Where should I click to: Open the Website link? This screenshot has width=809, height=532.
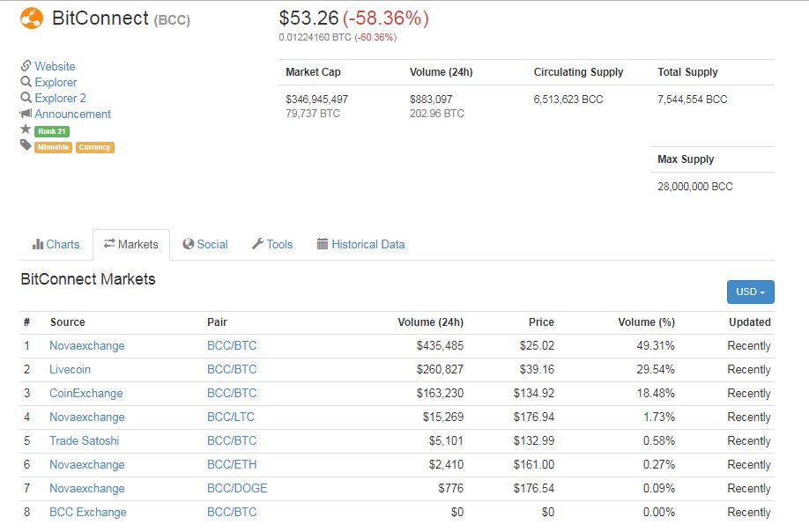click(55, 66)
